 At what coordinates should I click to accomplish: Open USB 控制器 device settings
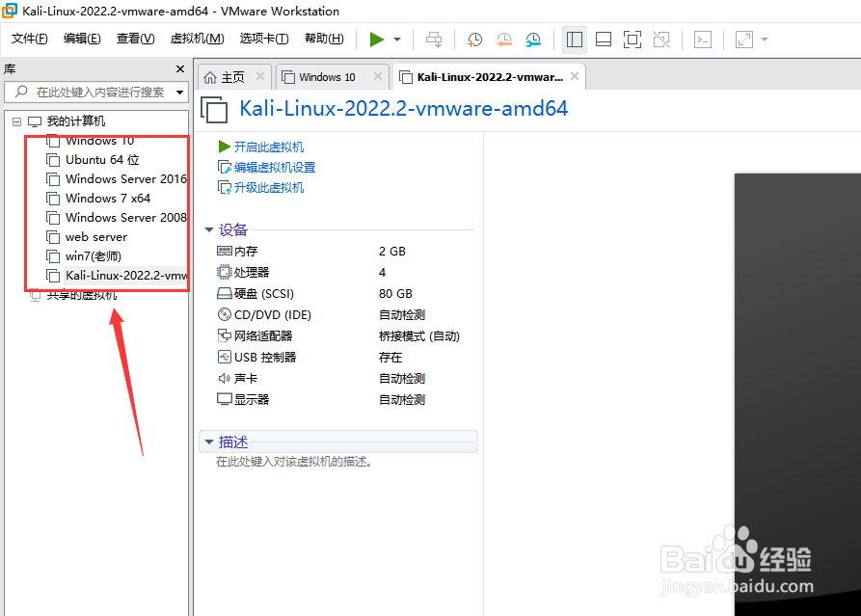click(256, 358)
